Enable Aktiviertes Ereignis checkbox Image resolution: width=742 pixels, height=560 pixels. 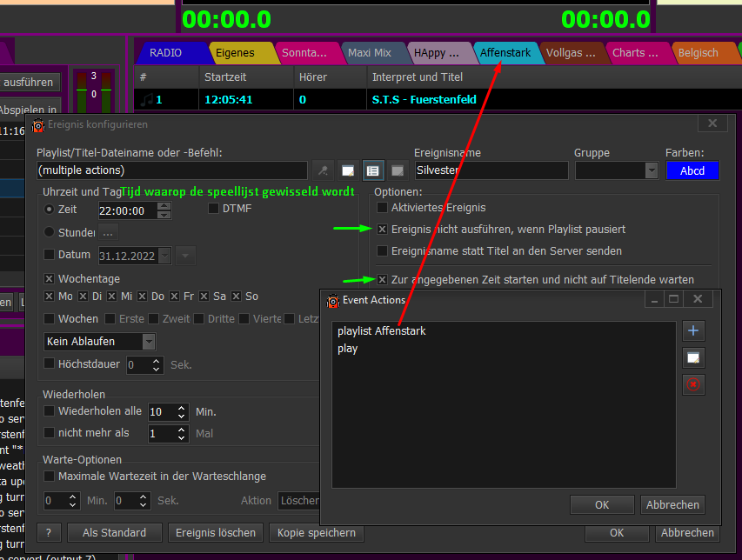point(383,207)
